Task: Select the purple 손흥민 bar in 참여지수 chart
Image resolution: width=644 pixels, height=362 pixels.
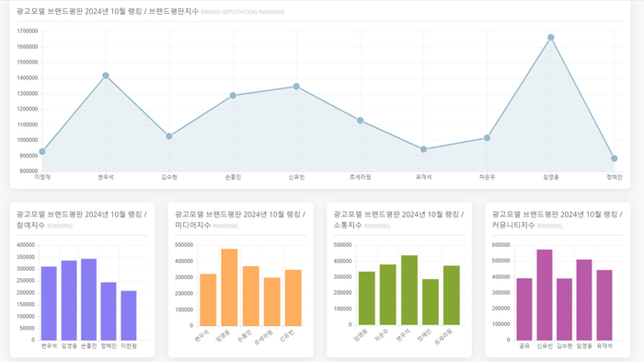Action: (88, 299)
